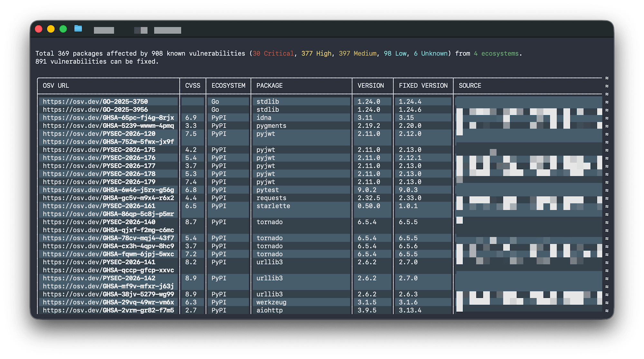644x359 pixels.
Task: Click the OSV URL column header
Action: point(56,86)
